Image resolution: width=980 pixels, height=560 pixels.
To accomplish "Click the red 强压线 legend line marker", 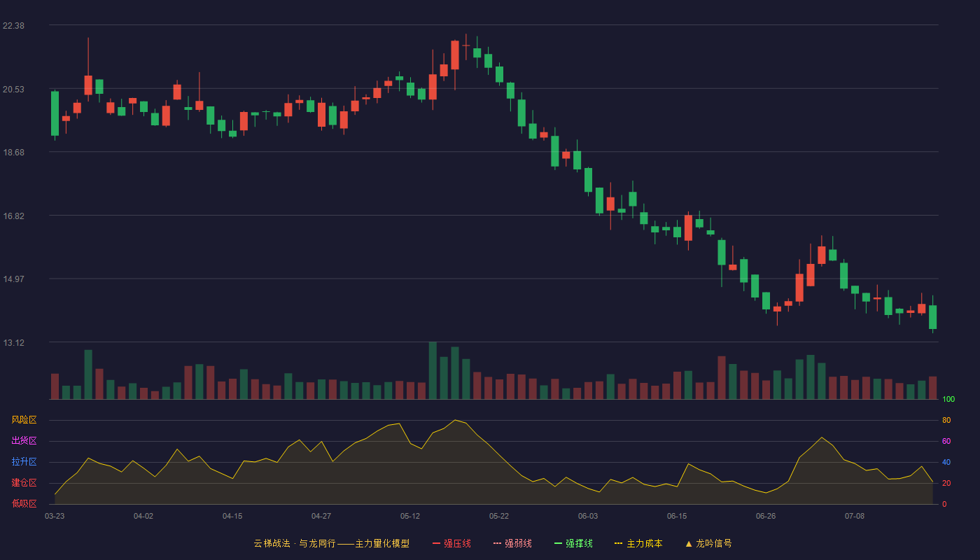I will coord(436,543).
